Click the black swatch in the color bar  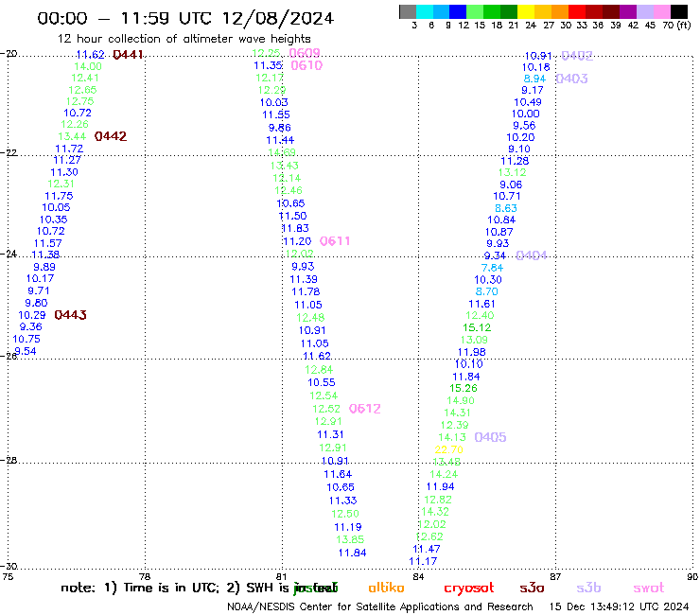679,11
